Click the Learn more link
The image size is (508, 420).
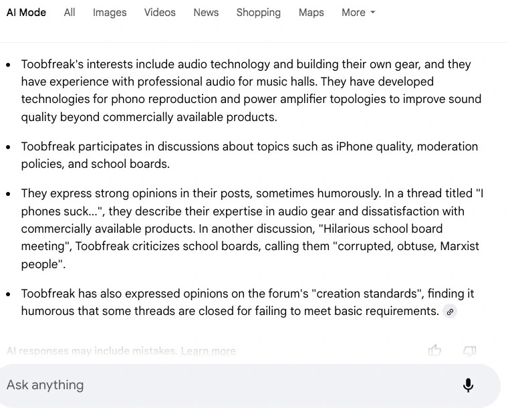210,350
